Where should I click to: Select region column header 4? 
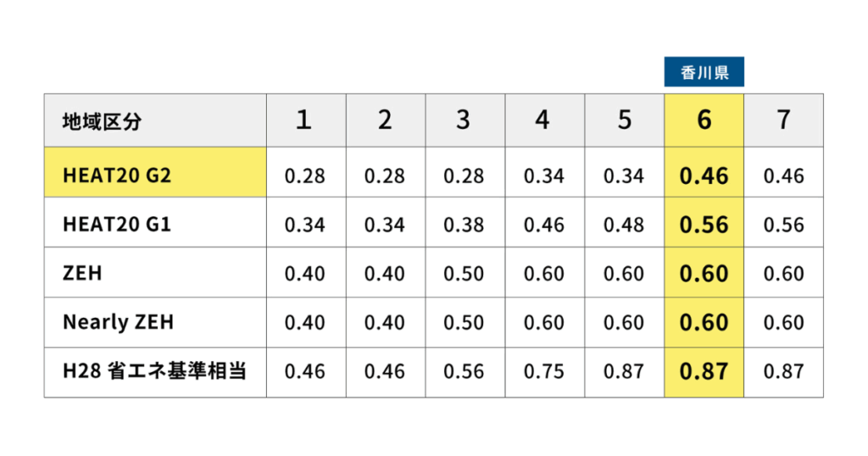tap(544, 120)
